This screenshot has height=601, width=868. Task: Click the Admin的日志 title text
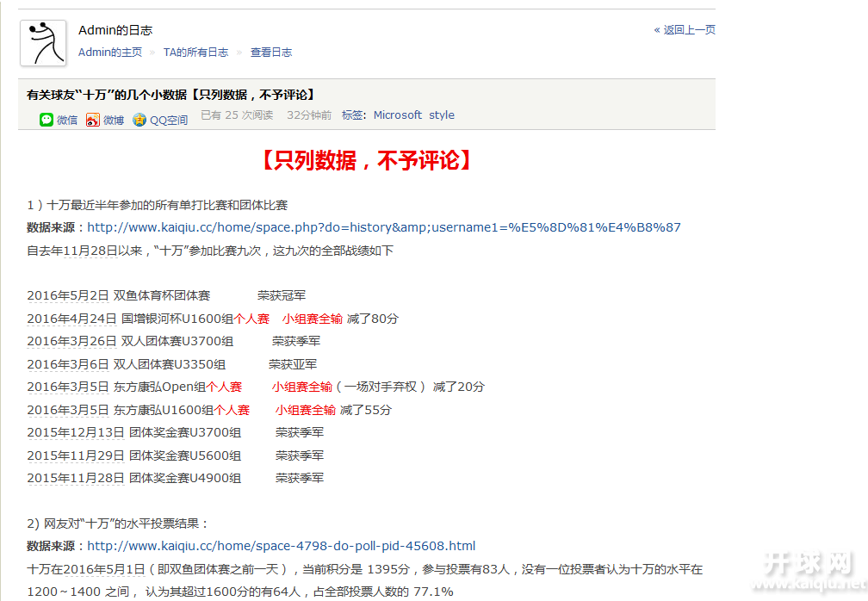pos(115,30)
